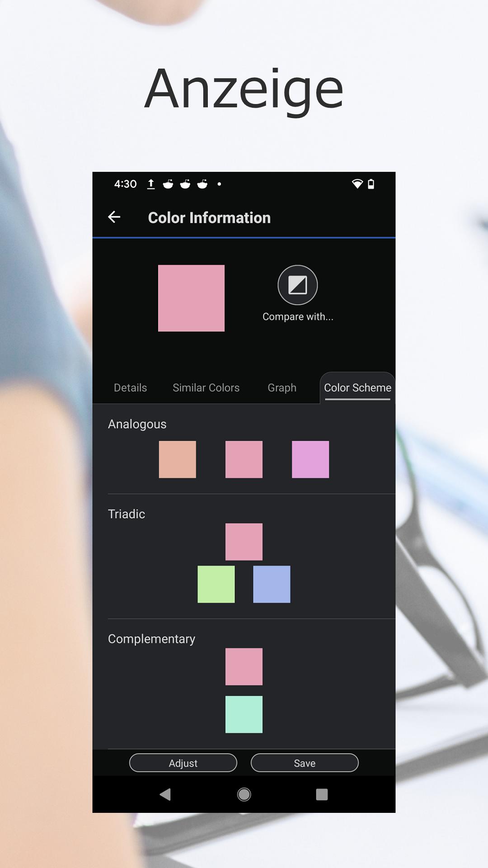Select the light green Triadic swatch
The height and width of the screenshot is (868, 488).
216,584
